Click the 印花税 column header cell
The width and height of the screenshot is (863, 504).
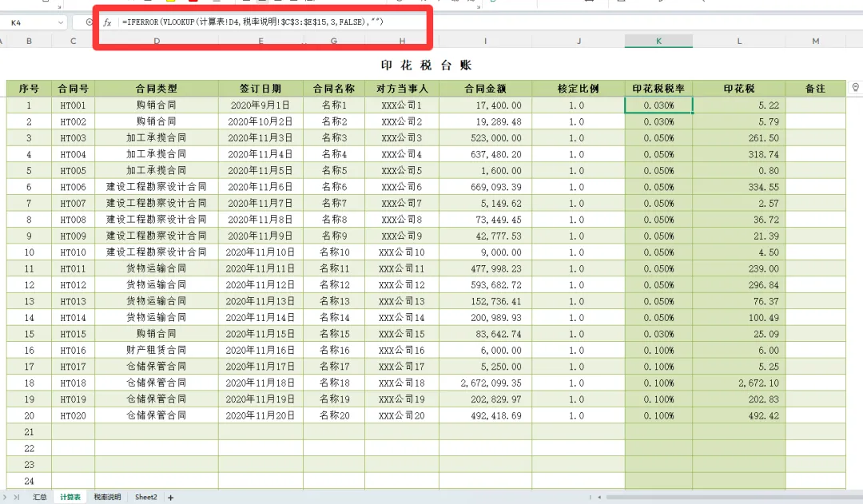(x=738, y=88)
